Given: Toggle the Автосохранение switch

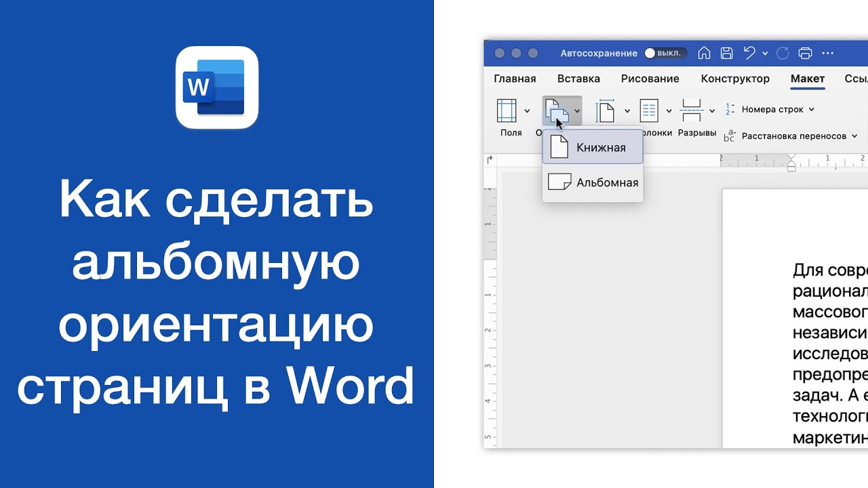Looking at the screenshot, I should click(x=665, y=53).
